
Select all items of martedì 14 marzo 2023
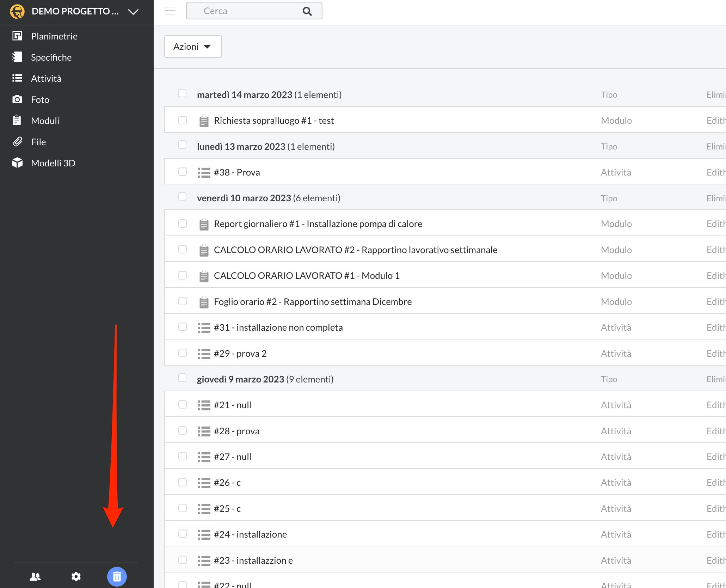(182, 93)
